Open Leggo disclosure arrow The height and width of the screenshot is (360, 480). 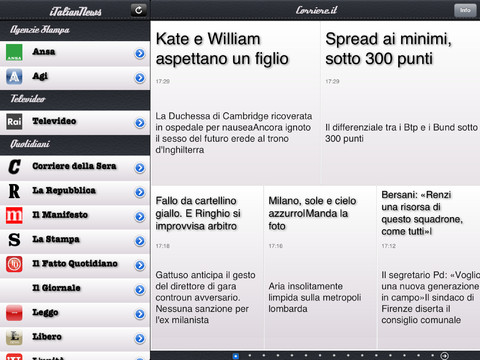(x=140, y=314)
